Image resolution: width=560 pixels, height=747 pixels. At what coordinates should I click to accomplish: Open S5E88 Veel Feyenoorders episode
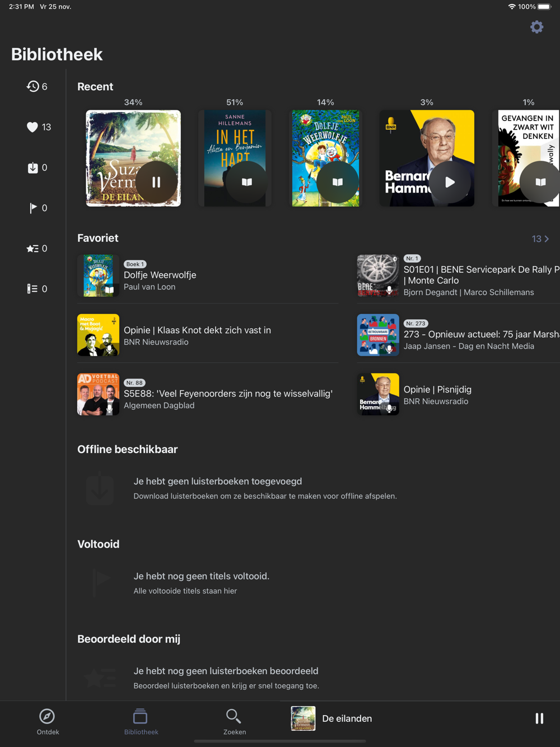coord(228,394)
